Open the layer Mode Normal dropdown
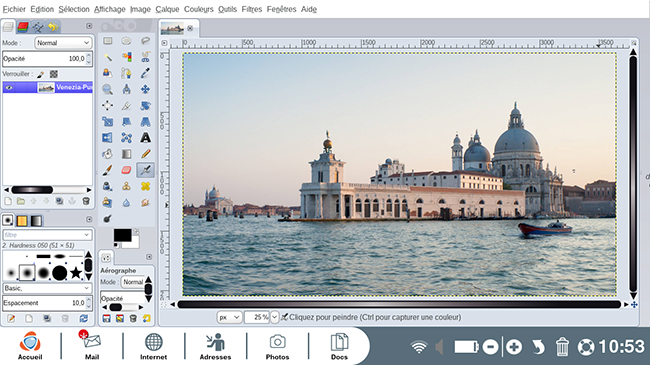The image size is (650, 365). (63, 43)
